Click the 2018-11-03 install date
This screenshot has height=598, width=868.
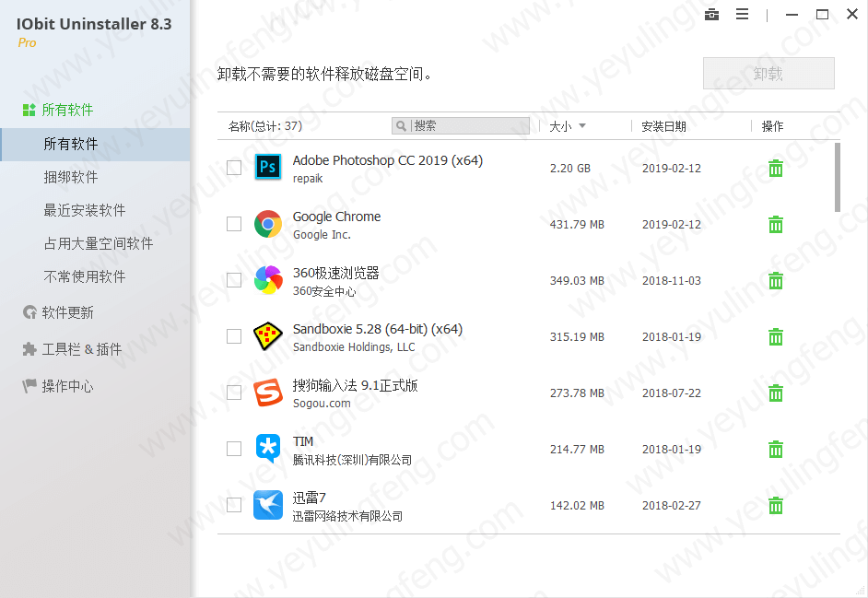672,281
